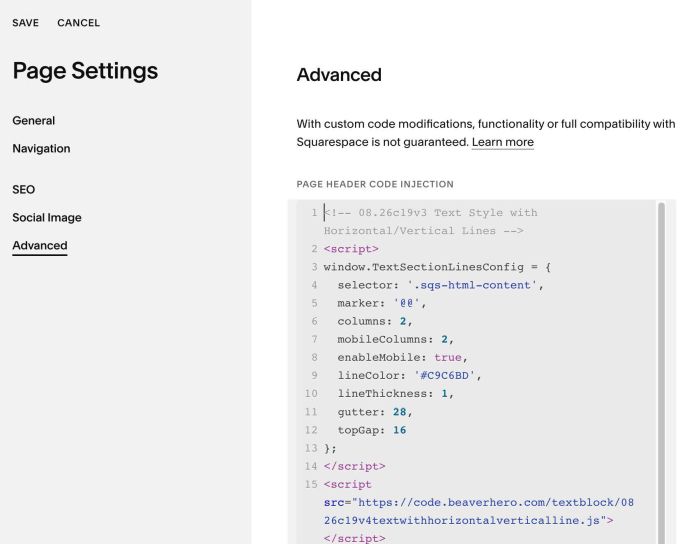The height and width of the screenshot is (544, 700).
Task: Click the code.beaverhero.com script src URL
Action: (479, 511)
